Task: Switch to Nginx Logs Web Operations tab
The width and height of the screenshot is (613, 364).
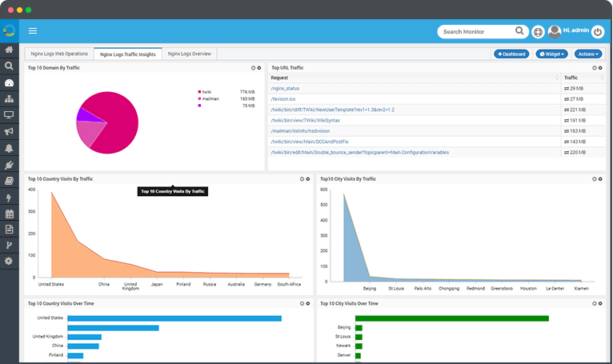Action: 59,54
